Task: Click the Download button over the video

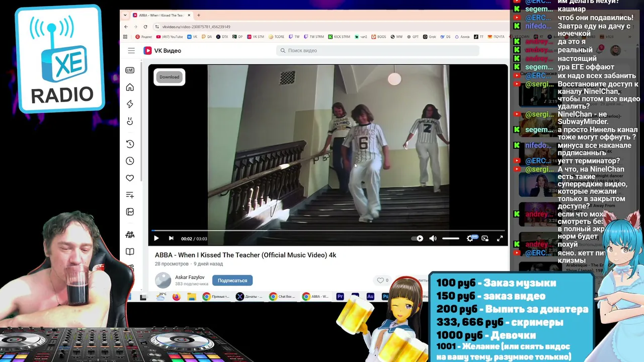Action: point(169,77)
